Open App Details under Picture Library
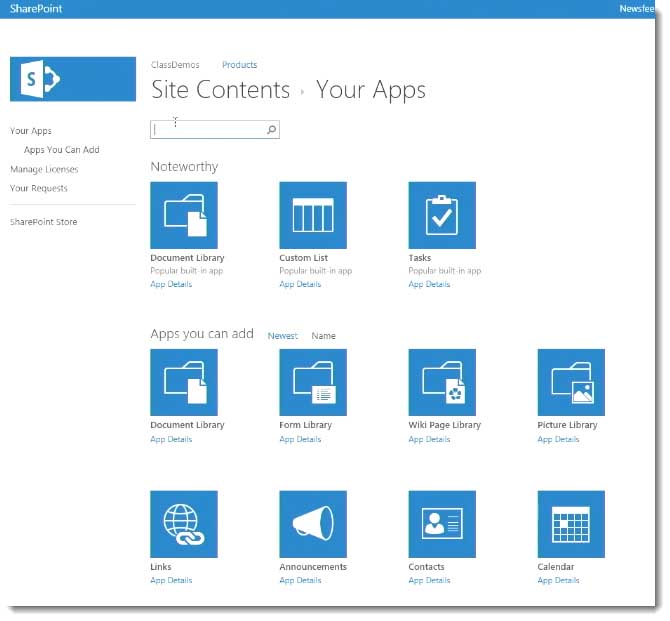The image size is (670, 621). [x=558, y=439]
